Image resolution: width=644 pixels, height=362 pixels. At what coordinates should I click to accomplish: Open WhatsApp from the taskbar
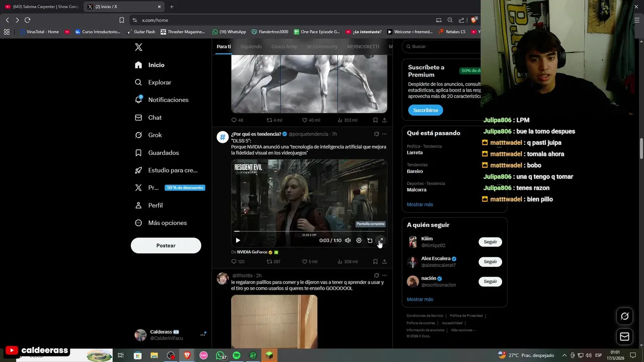click(220, 355)
